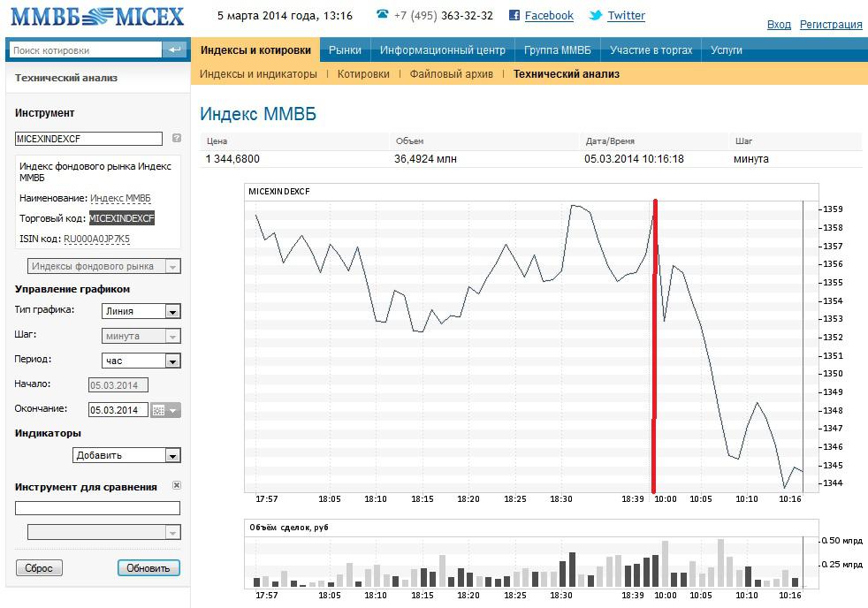Click the Facebook icon in header
The height and width of the screenshot is (608, 868).
click(x=514, y=16)
